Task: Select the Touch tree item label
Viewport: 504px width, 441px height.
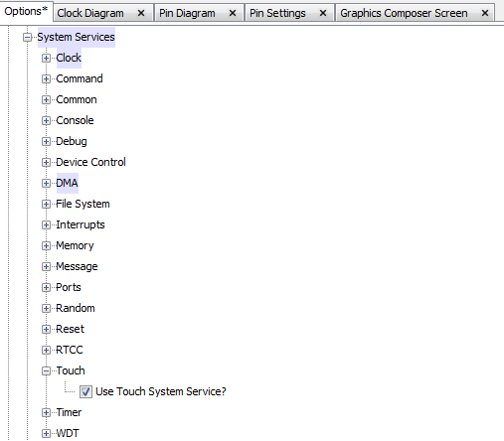Action: (x=71, y=370)
